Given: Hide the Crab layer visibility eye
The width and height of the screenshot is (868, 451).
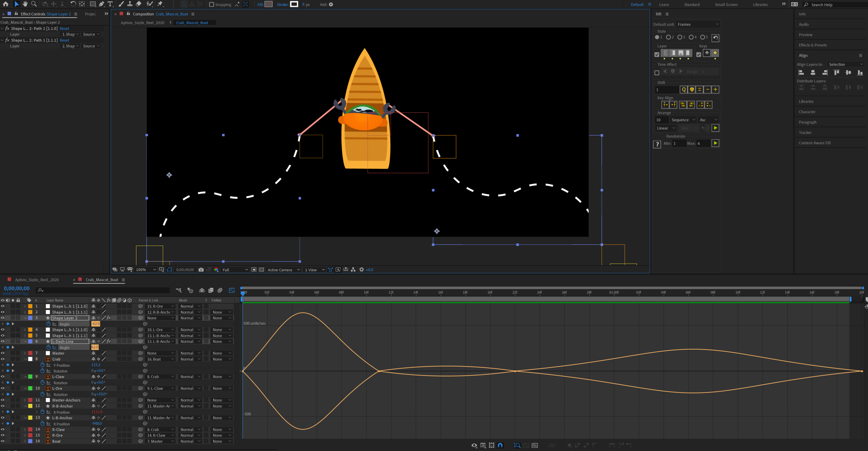Looking at the screenshot, I should [2, 359].
